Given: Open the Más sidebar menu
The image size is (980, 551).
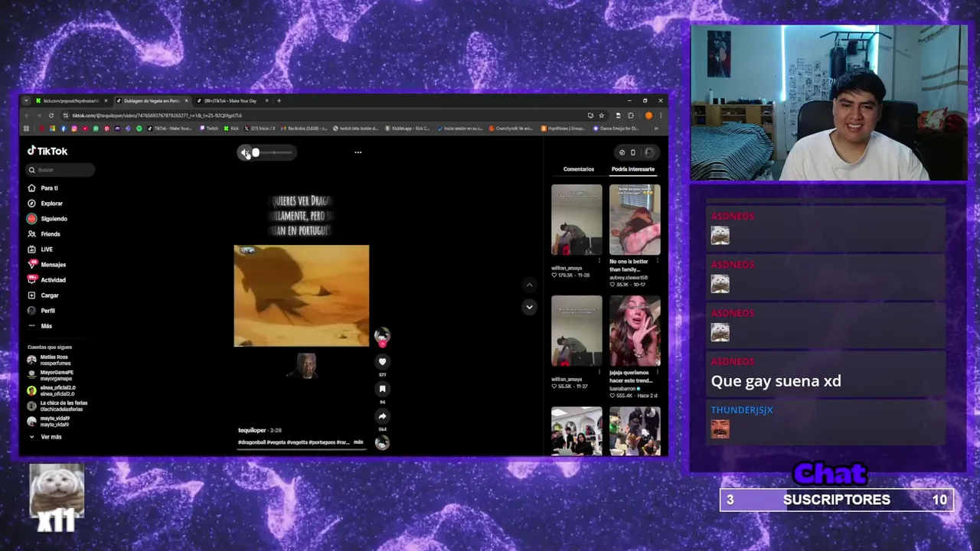Looking at the screenshot, I should [x=40, y=326].
